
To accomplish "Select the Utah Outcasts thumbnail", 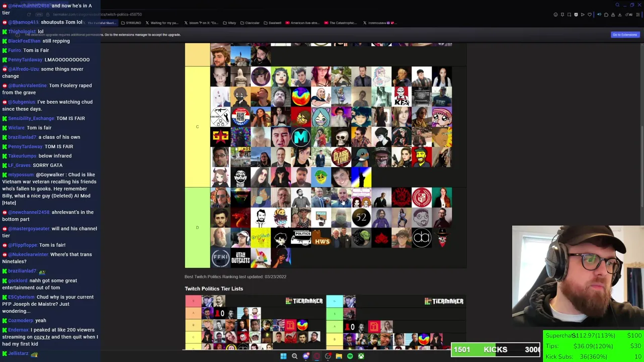I will pyautogui.click(x=240, y=257).
